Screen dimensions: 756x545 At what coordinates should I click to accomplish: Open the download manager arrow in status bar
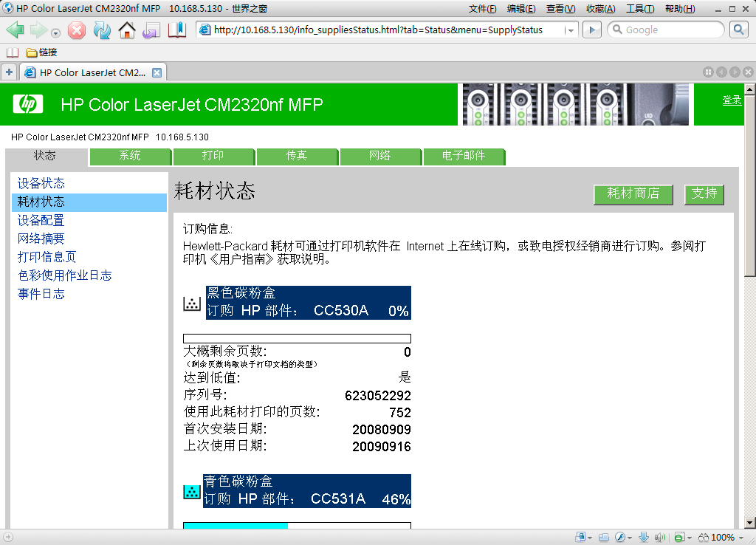point(643,537)
